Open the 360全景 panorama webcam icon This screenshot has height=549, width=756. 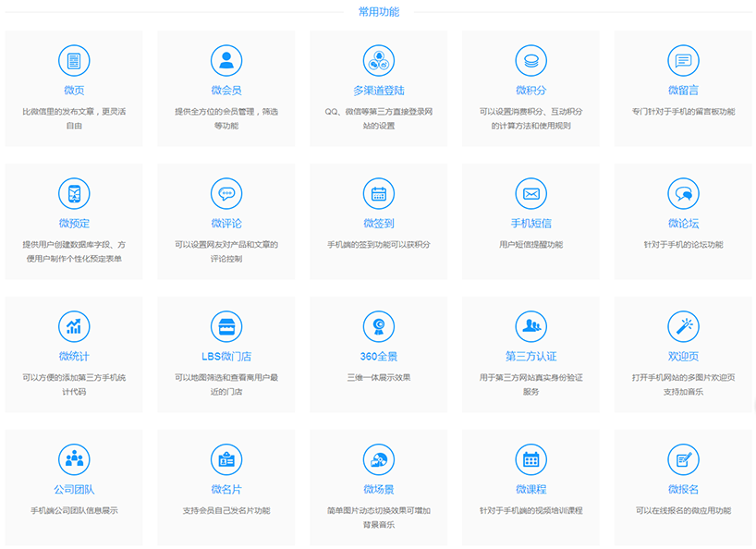coord(379,326)
